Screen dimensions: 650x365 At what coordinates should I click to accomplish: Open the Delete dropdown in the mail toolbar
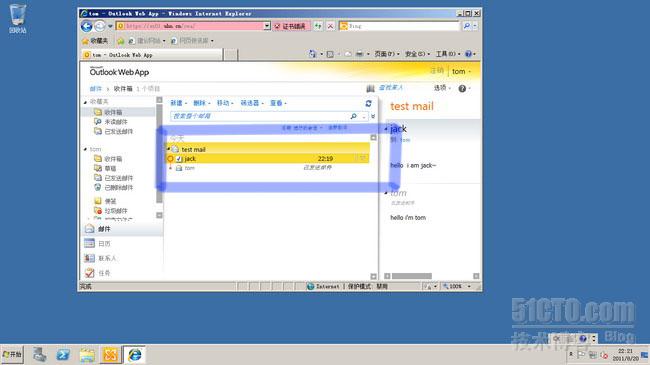pos(202,103)
